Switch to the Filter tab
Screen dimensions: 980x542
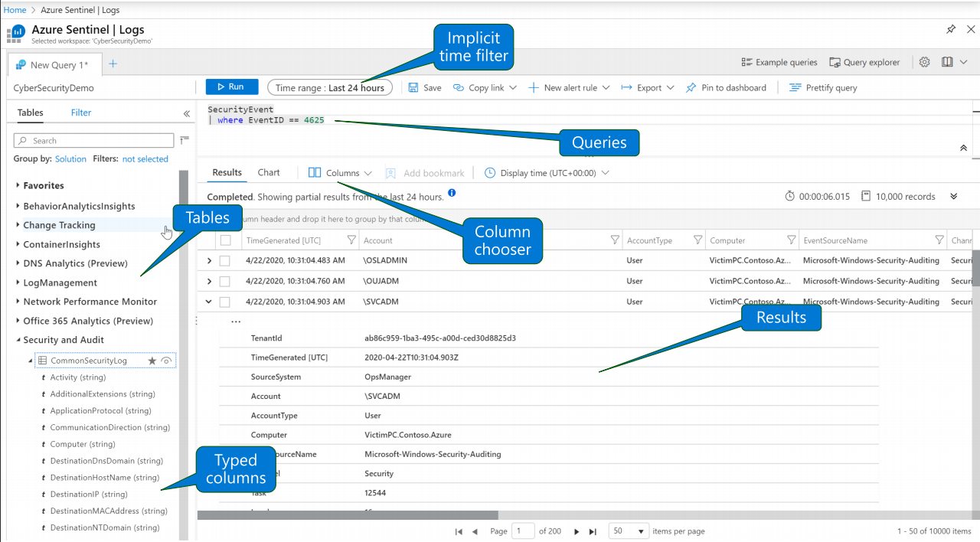(x=81, y=113)
